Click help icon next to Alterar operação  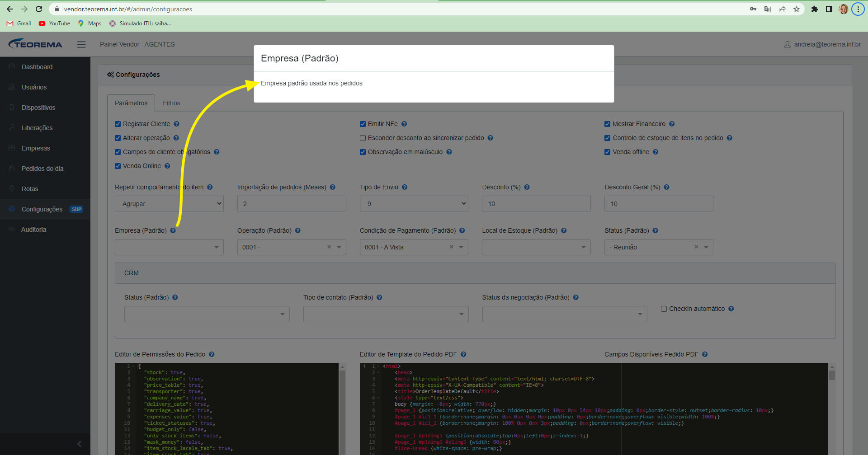click(x=176, y=138)
